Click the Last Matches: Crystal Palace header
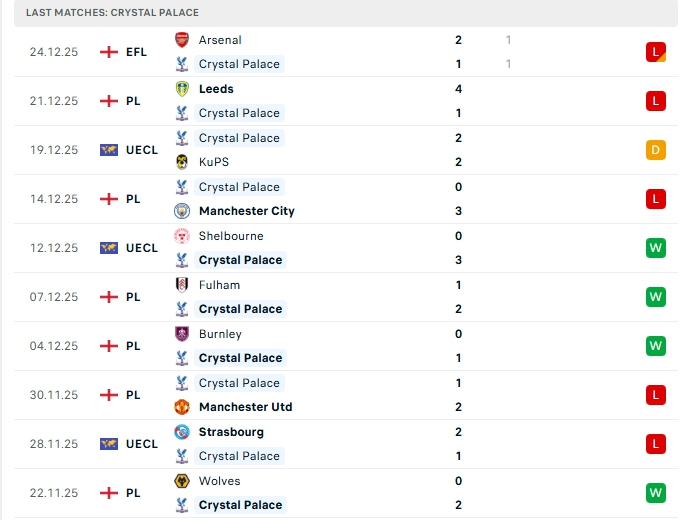The width and height of the screenshot is (688, 520). tap(112, 13)
